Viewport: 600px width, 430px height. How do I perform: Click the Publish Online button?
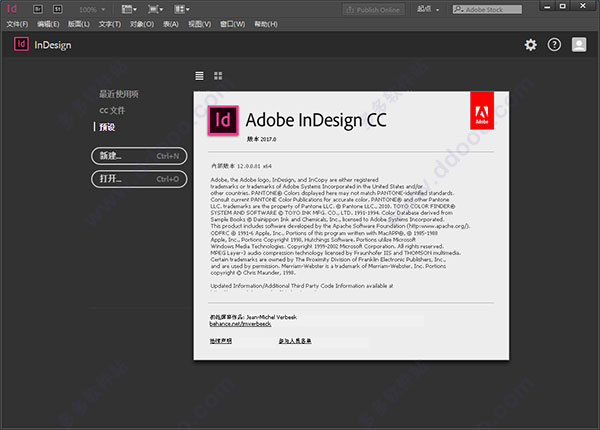click(373, 10)
